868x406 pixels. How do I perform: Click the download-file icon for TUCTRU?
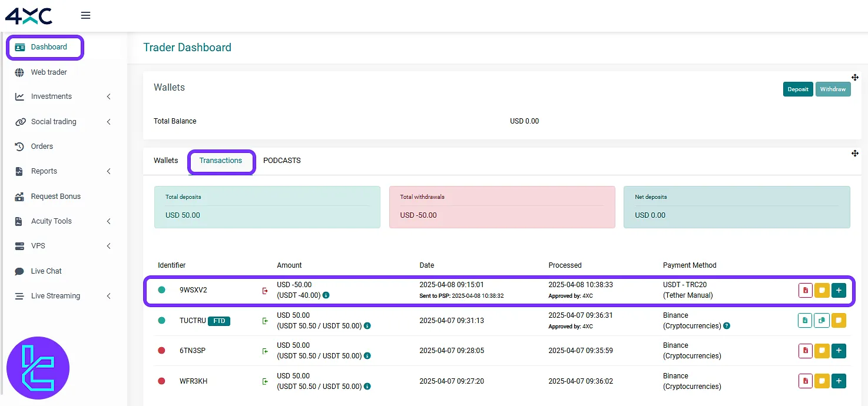click(805, 321)
